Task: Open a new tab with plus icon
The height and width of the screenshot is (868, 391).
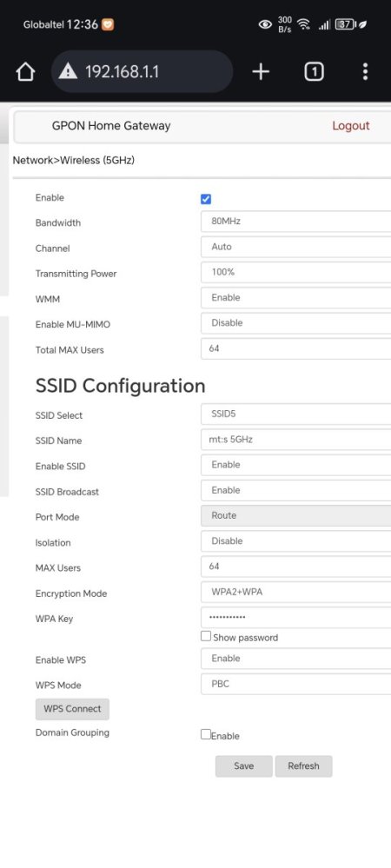Action: [261, 71]
